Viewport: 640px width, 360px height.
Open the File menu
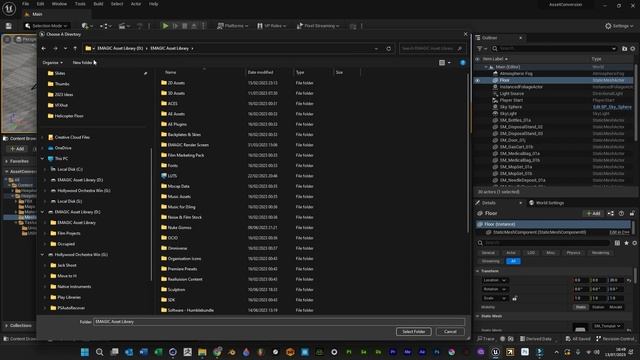pos(25,4)
